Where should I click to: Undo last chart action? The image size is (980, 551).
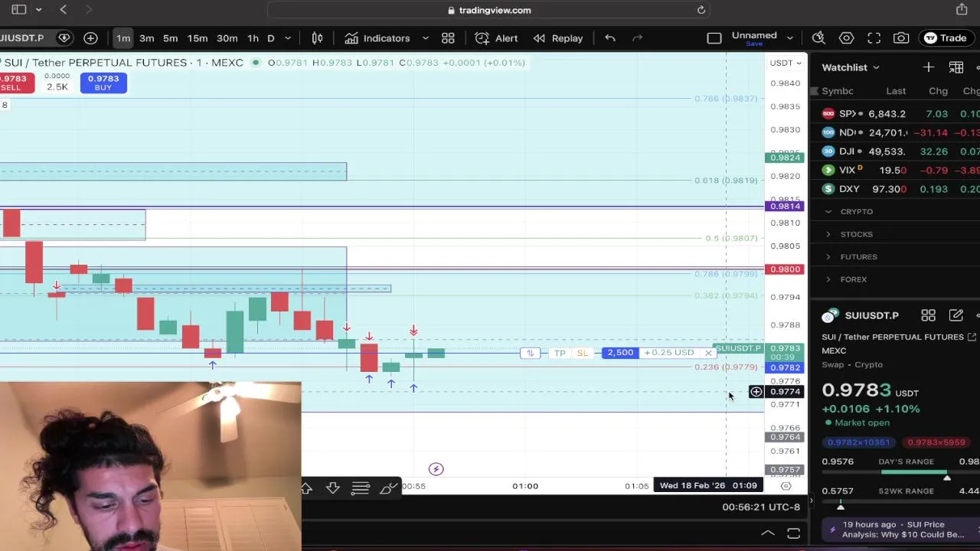tap(609, 38)
